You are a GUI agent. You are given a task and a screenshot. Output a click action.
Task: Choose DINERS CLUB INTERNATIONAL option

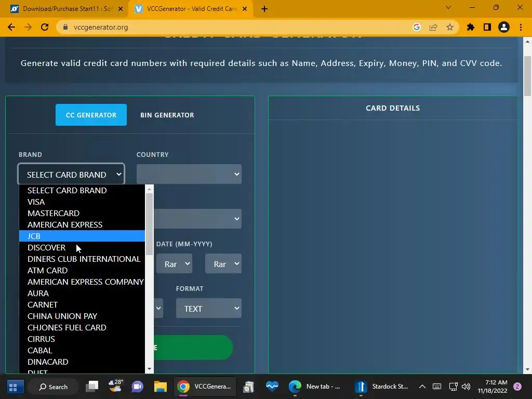coord(82,259)
